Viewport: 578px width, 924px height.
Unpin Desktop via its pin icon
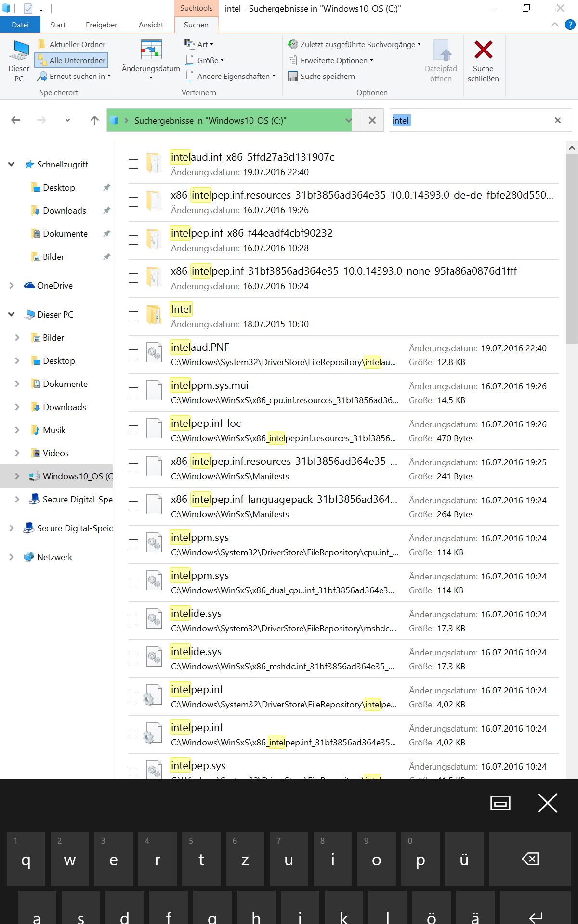106,187
